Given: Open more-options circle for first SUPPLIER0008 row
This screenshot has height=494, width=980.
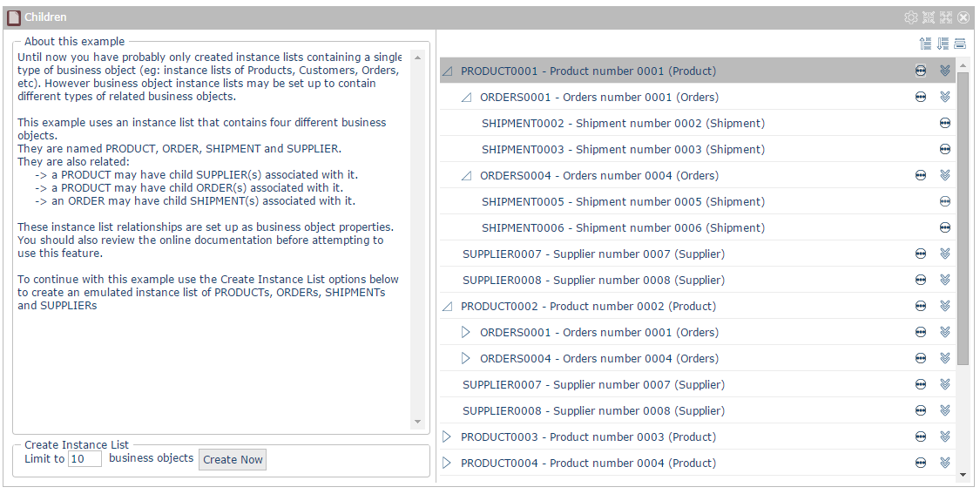Looking at the screenshot, I should click(921, 281).
